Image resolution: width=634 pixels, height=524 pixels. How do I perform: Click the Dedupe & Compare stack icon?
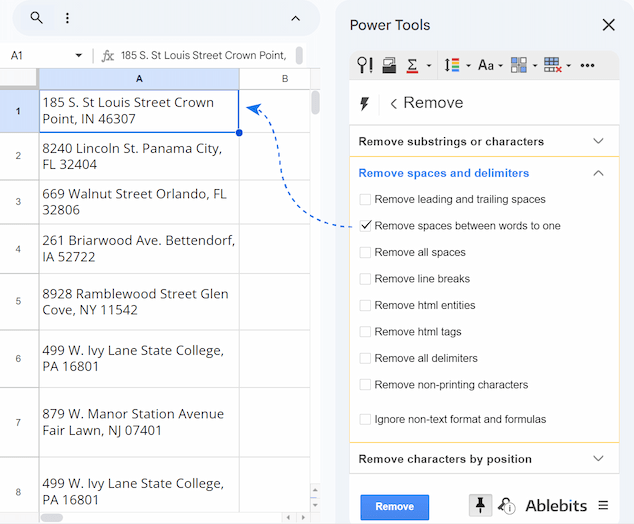pos(389,65)
